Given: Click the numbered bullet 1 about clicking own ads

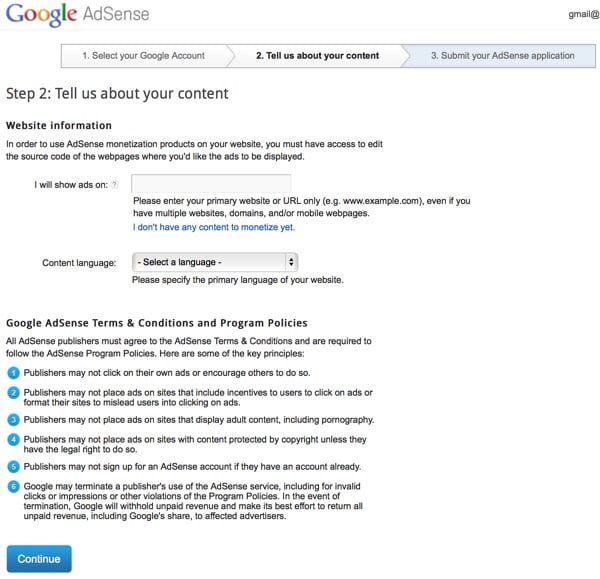Looking at the screenshot, I should (x=13, y=373).
